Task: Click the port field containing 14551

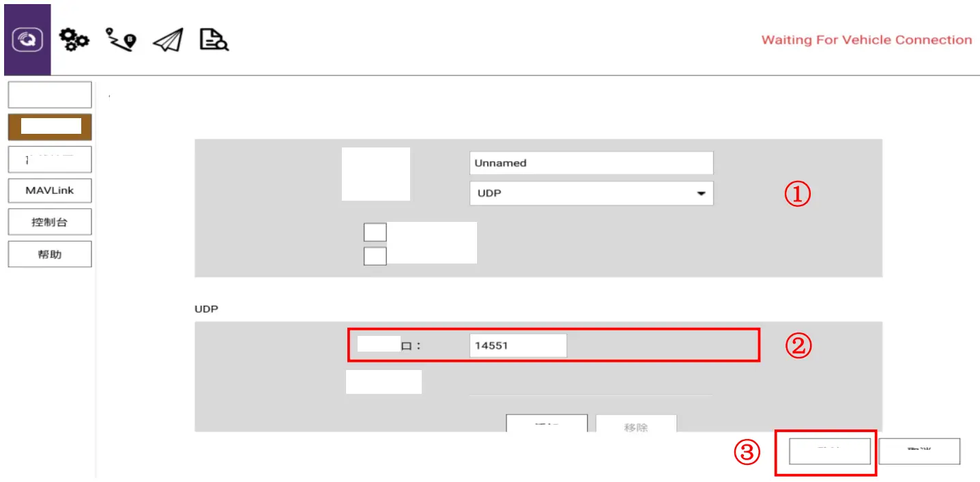Action: click(519, 345)
